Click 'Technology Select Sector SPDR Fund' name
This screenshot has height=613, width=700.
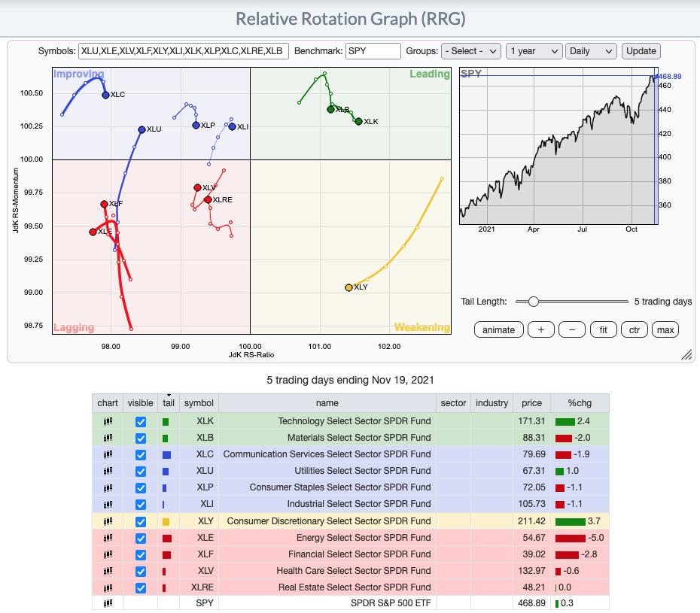(x=354, y=421)
